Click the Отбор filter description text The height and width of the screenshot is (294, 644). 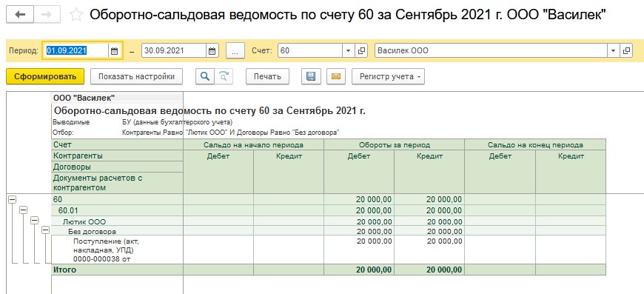231,133
